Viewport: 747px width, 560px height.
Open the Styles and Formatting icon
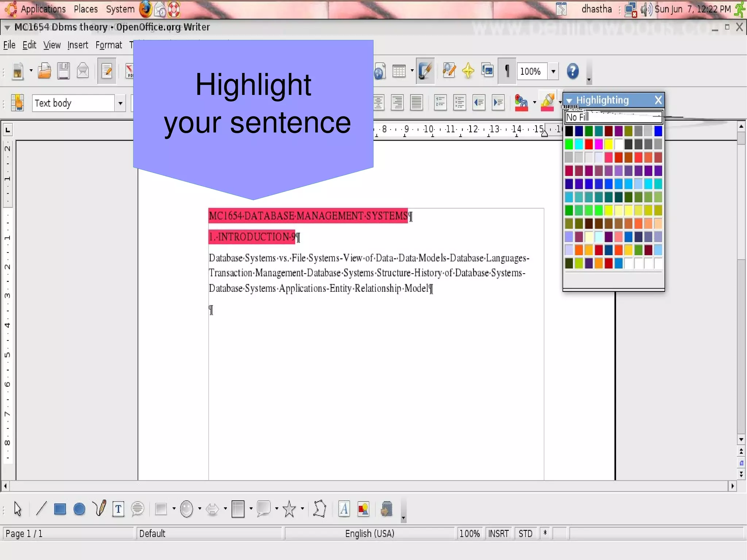(x=17, y=103)
